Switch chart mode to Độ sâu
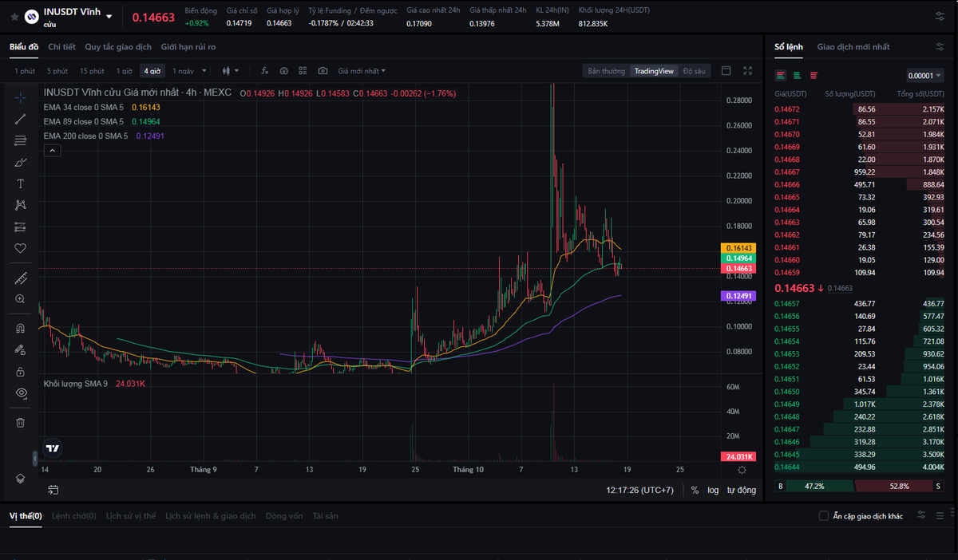The width and height of the screenshot is (958, 560). coord(693,70)
